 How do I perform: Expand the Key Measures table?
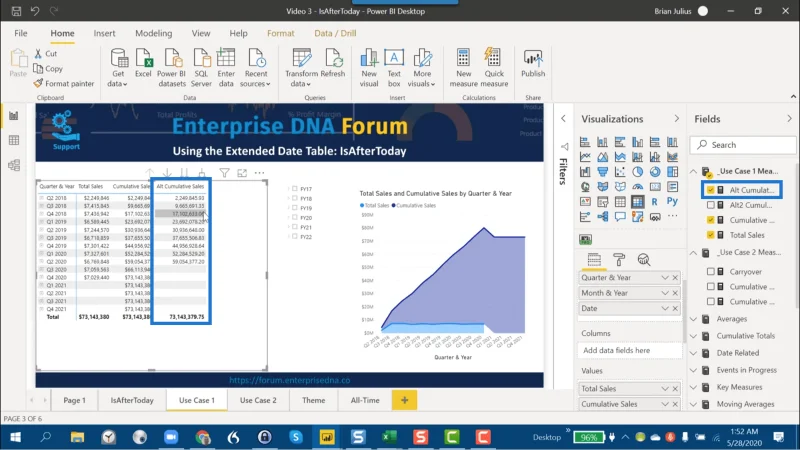coord(693,387)
